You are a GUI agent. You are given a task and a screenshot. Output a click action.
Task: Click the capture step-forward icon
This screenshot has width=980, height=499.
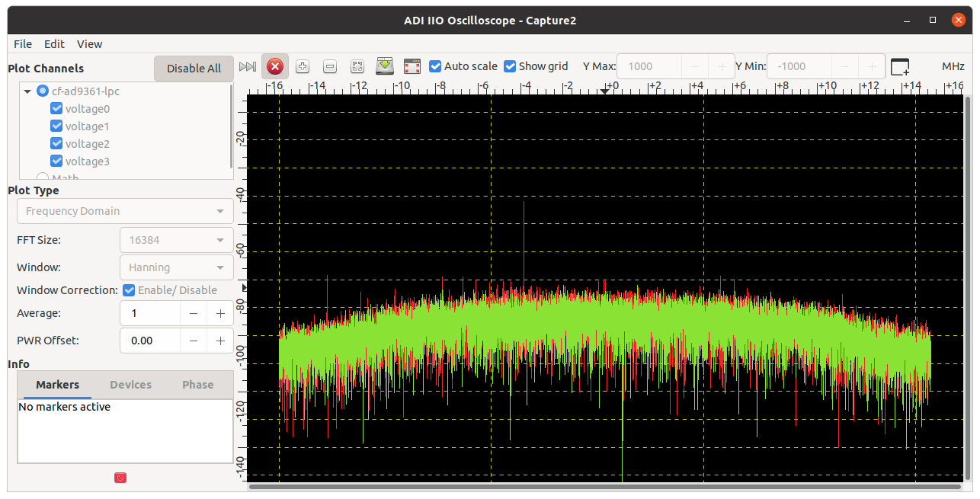pos(247,67)
